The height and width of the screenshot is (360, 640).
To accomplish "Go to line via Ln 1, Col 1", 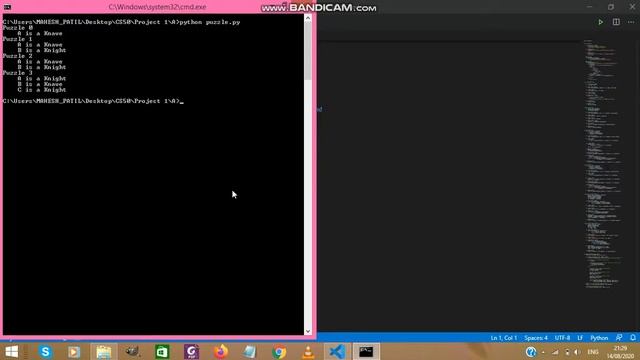I will point(504,338).
